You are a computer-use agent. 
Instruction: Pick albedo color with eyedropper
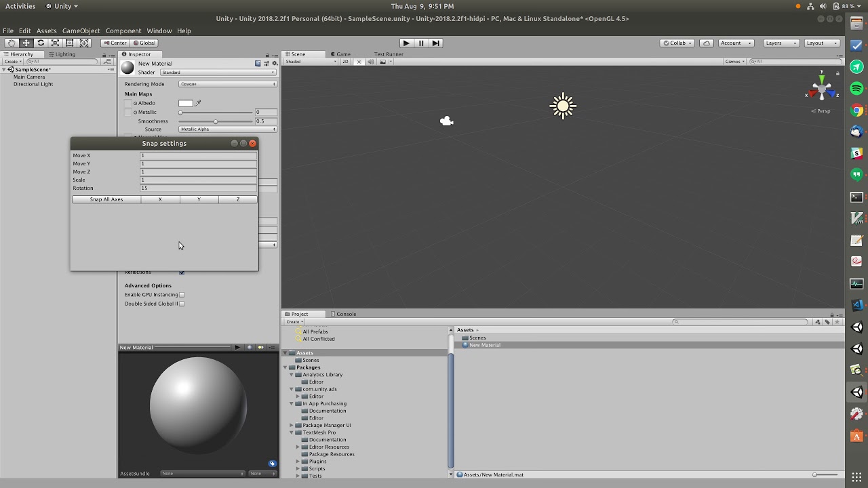[x=198, y=103]
